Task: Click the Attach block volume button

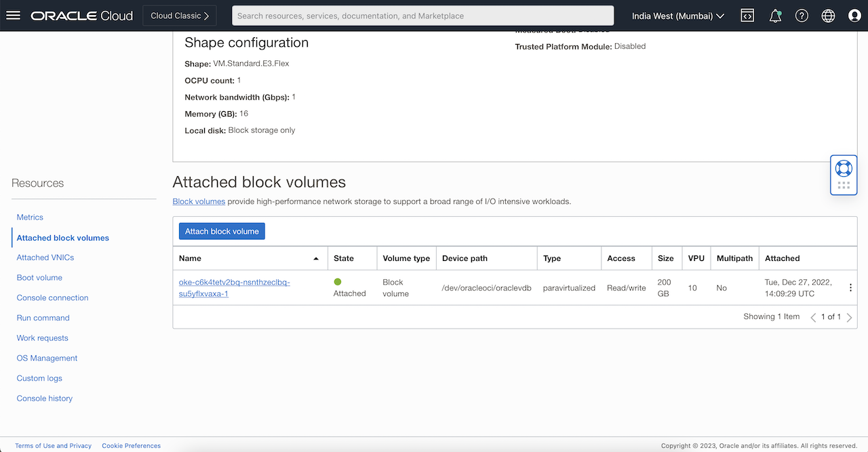Action: [x=222, y=231]
